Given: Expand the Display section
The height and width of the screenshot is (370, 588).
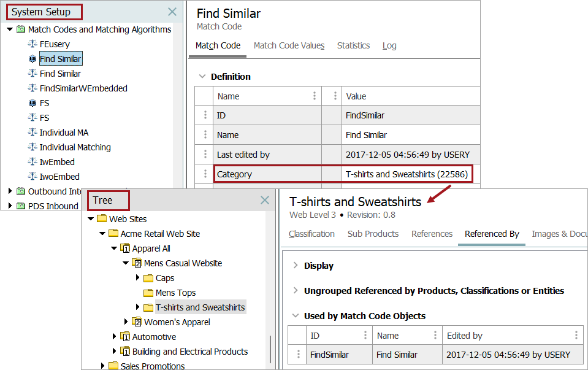Looking at the screenshot, I should 295,266.
